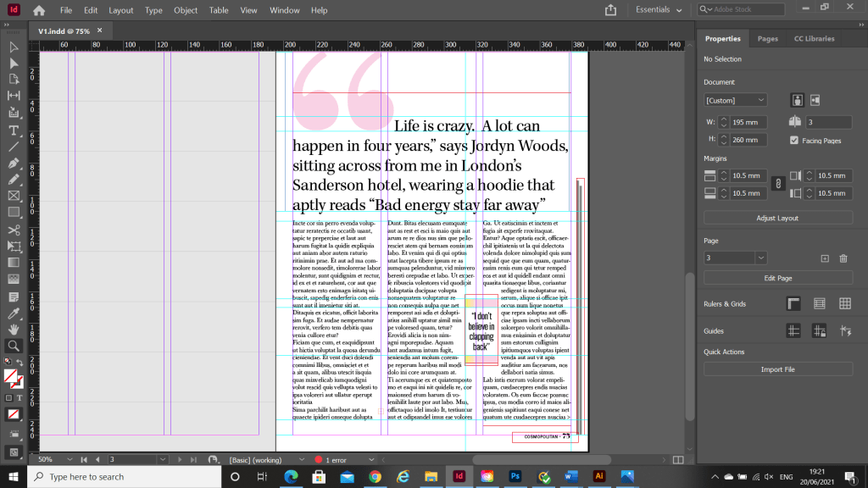Switch to the Pages tab
The width and height of the screenshot is (868, 488).
click(768, 39)
